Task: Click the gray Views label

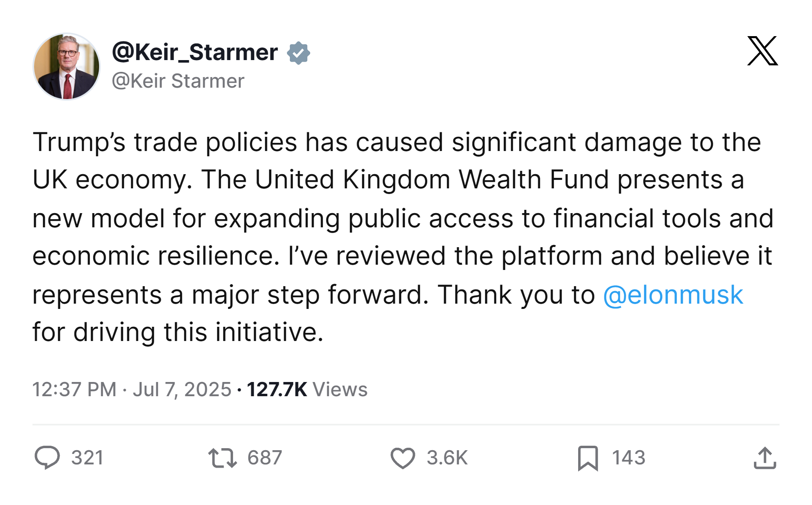Action: point(340,389)
